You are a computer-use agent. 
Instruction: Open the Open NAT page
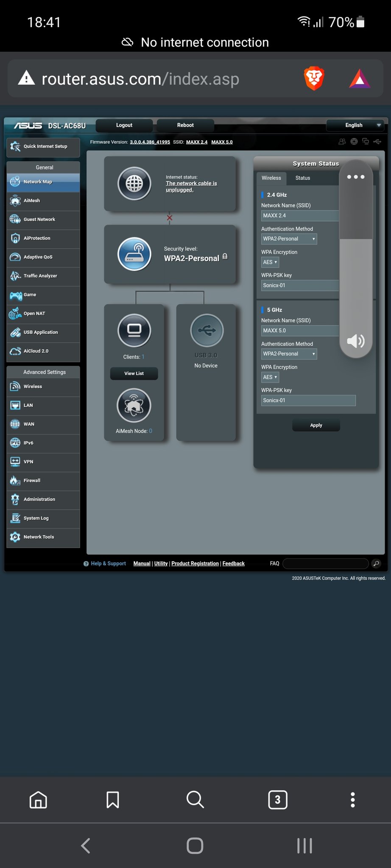click(43, 314)
